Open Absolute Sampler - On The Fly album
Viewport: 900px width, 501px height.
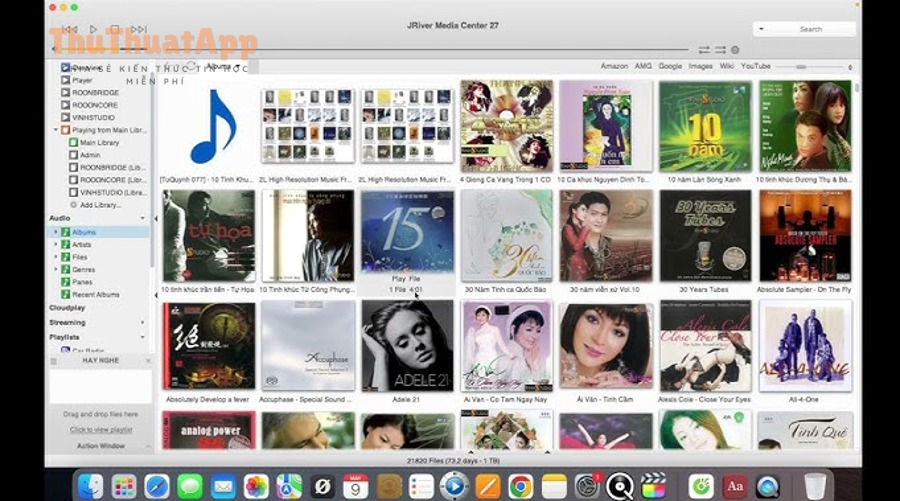coord(805,236)
